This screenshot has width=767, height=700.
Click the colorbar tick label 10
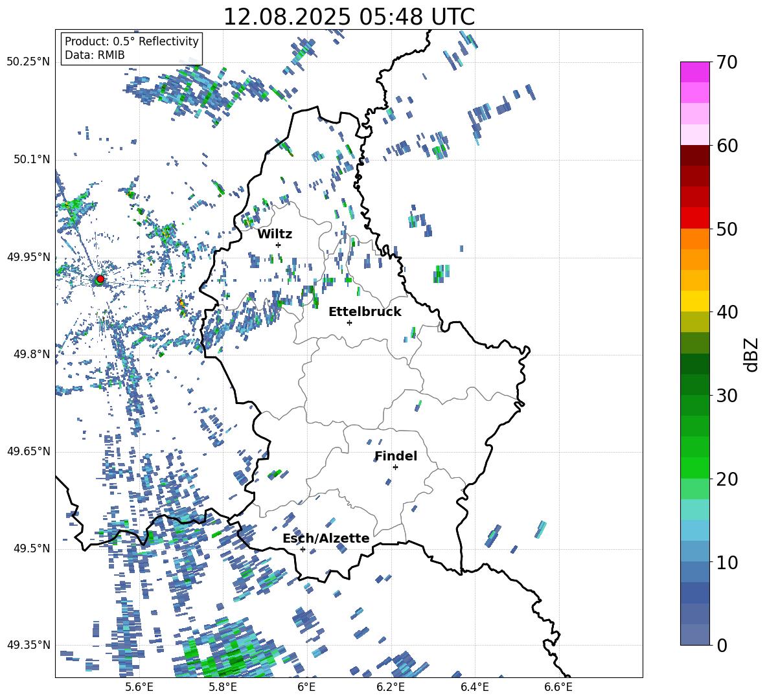point(727,563)
